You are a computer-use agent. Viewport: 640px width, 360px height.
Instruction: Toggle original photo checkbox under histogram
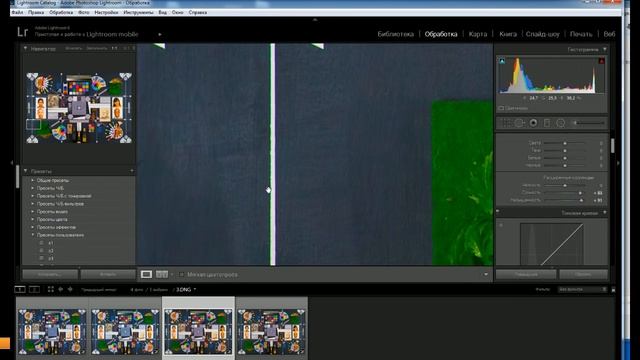[501, 108]
